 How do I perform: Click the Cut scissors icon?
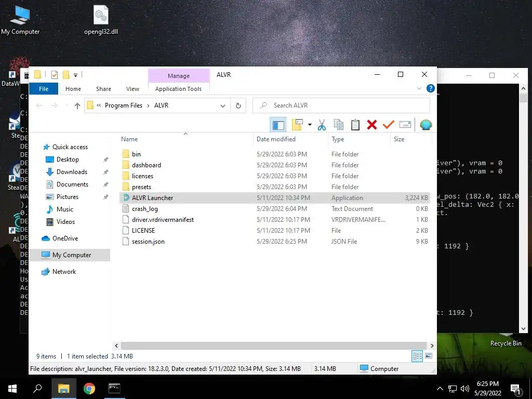pos(322,125)
